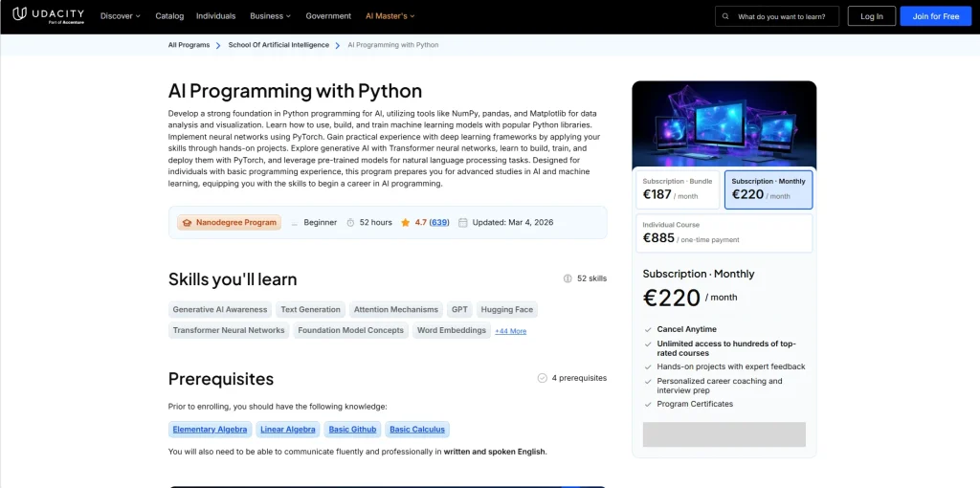This screenshot has width=980, height=488.
Task: Click the checkmark icon beside 4 prerequisites
Action: click(x=543, y=378)
